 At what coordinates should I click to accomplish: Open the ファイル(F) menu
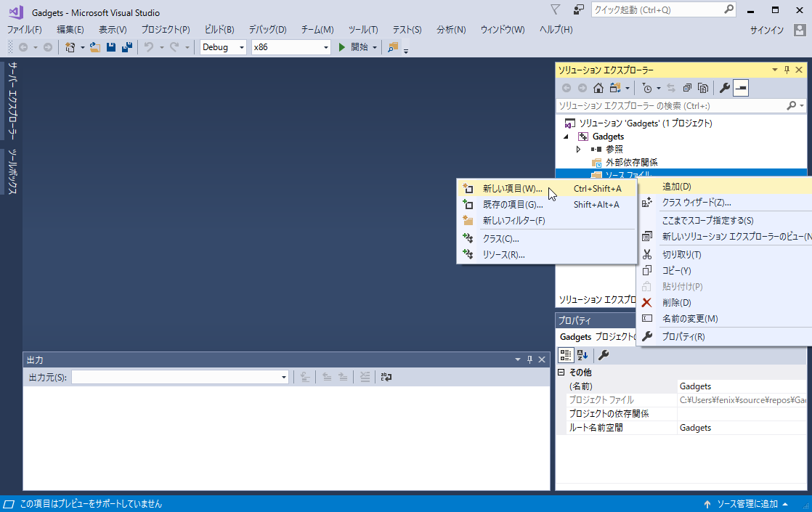(x=25, y=30)
